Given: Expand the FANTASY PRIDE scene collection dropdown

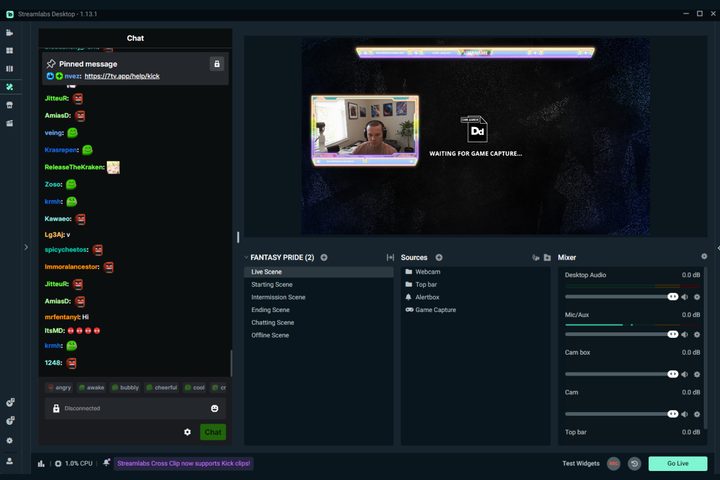Looking at the screenshot, I should [246, 258].
